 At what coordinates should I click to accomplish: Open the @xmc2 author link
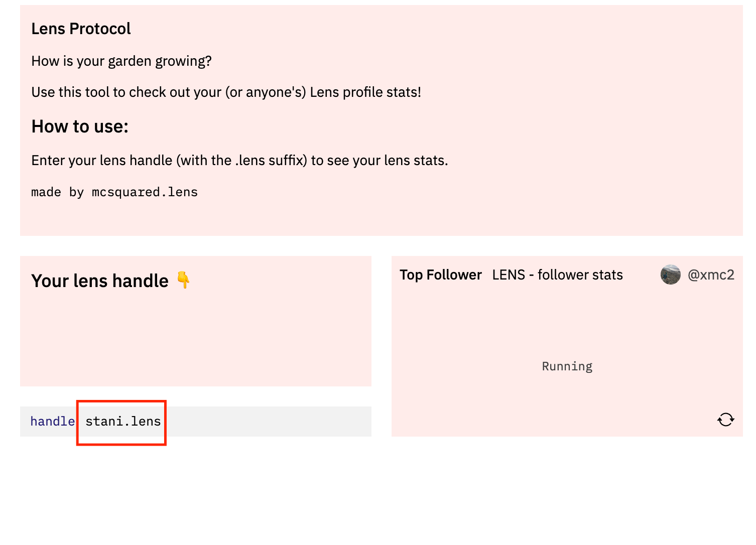711,275
